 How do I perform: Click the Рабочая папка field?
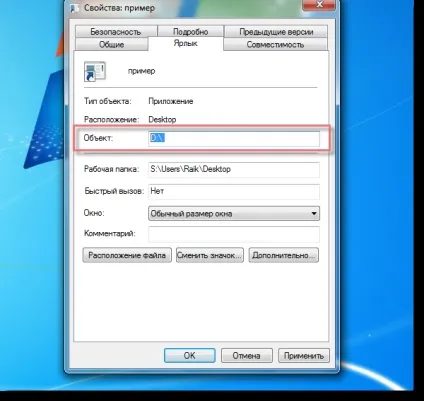[x=234, y=169]
